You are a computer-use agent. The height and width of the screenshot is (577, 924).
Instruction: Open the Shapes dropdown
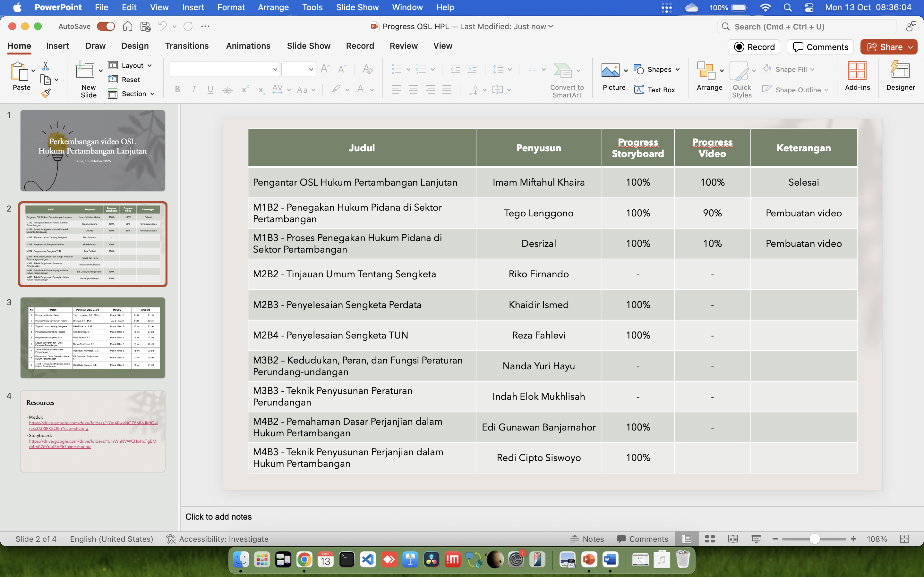[x=657, y=70]
